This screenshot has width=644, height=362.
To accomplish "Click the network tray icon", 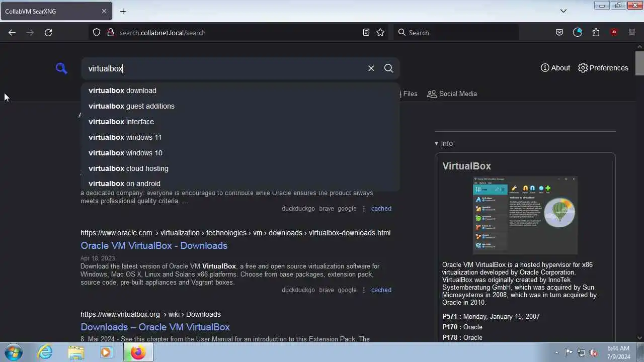I will (581, 353).
